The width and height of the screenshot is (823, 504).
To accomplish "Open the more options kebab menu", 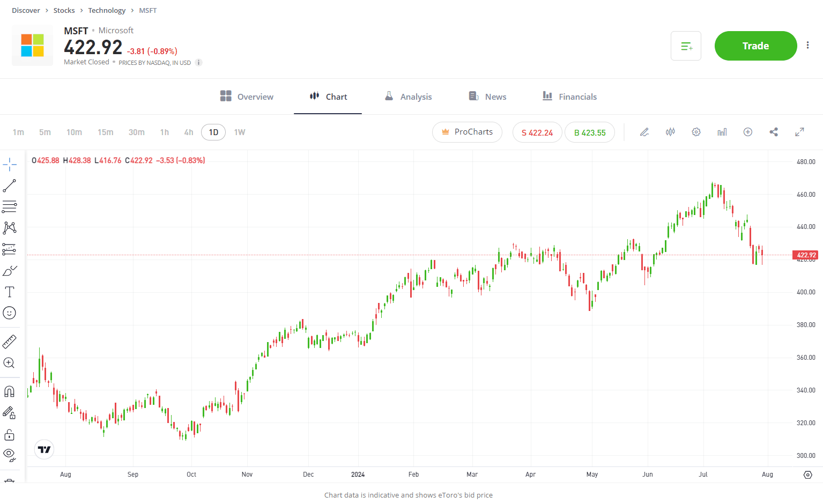I will pyautogui.click(x=808, y=46).
